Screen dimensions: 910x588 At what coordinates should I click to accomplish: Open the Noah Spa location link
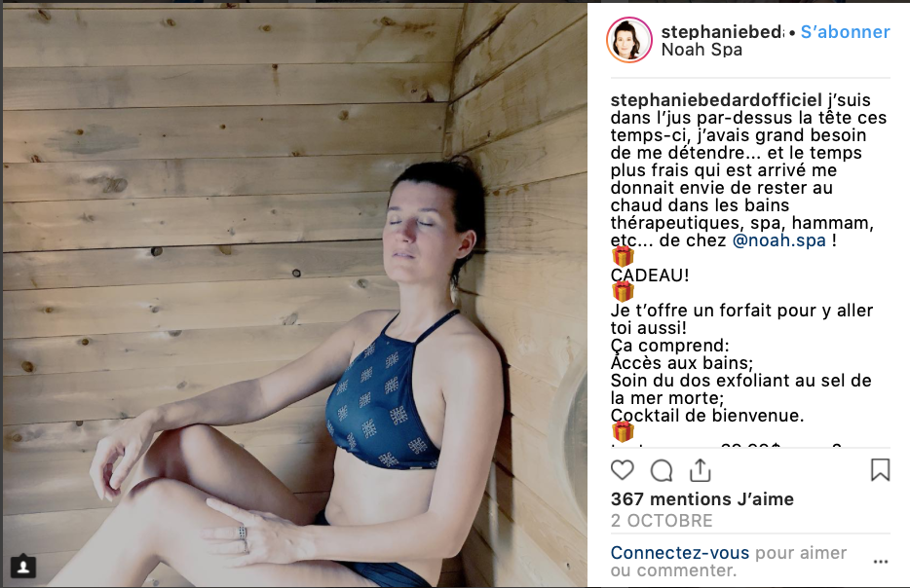pos(701,50)
